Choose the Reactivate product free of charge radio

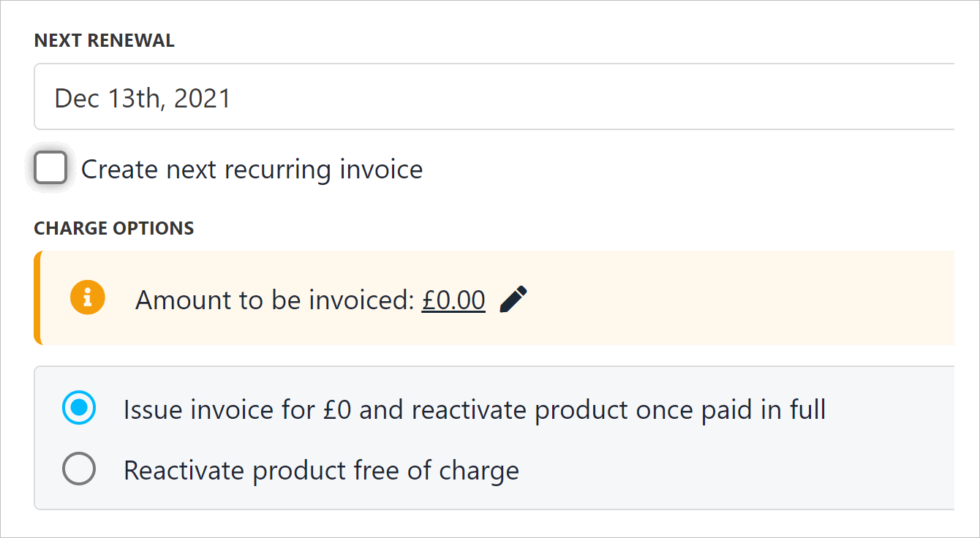pyautogui.click(x=79, y=469)
